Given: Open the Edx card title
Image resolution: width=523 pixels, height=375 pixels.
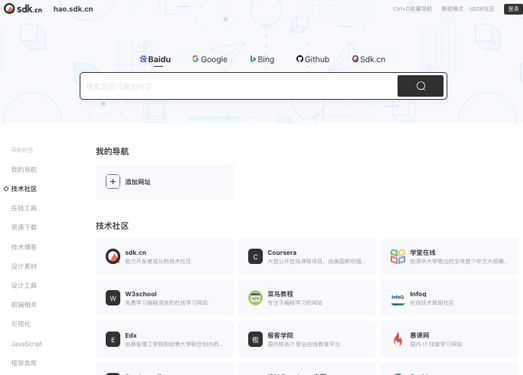Looking at the screenshot, I should [x=131, y=335].
